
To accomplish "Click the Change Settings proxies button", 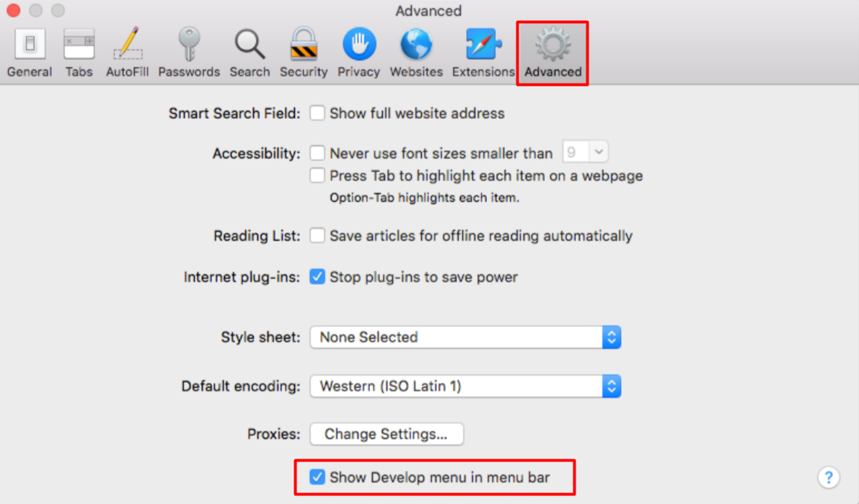I will pyautogui.click(x=386, y=434).
